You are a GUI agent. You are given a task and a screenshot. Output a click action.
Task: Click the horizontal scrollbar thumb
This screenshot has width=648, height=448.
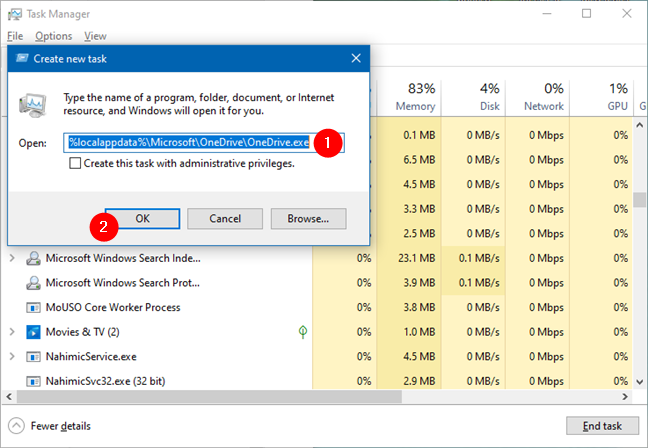209,397
